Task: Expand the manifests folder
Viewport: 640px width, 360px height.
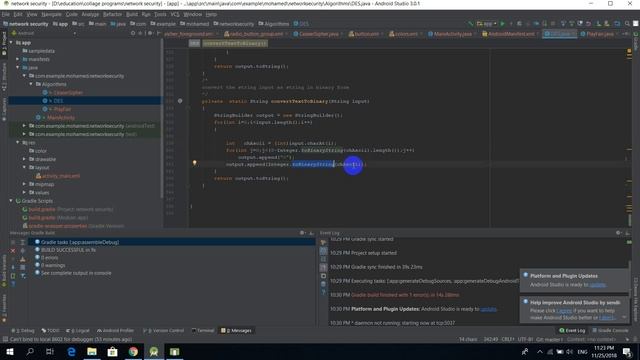Action: click(x=18, y=59)
